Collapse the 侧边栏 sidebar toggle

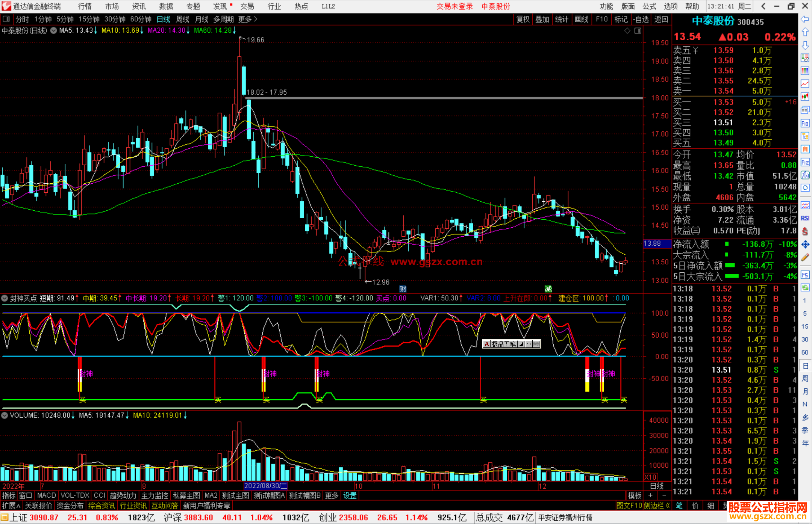tap(656, 506)
